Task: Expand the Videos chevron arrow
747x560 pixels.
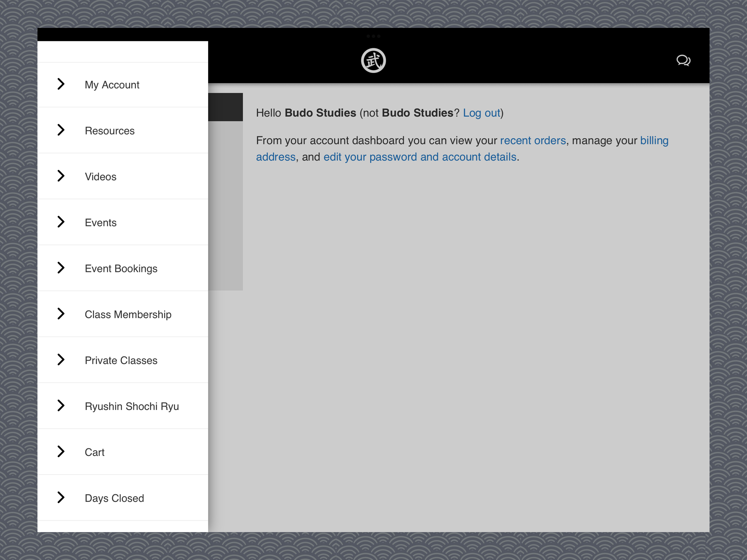Action: 61,176
